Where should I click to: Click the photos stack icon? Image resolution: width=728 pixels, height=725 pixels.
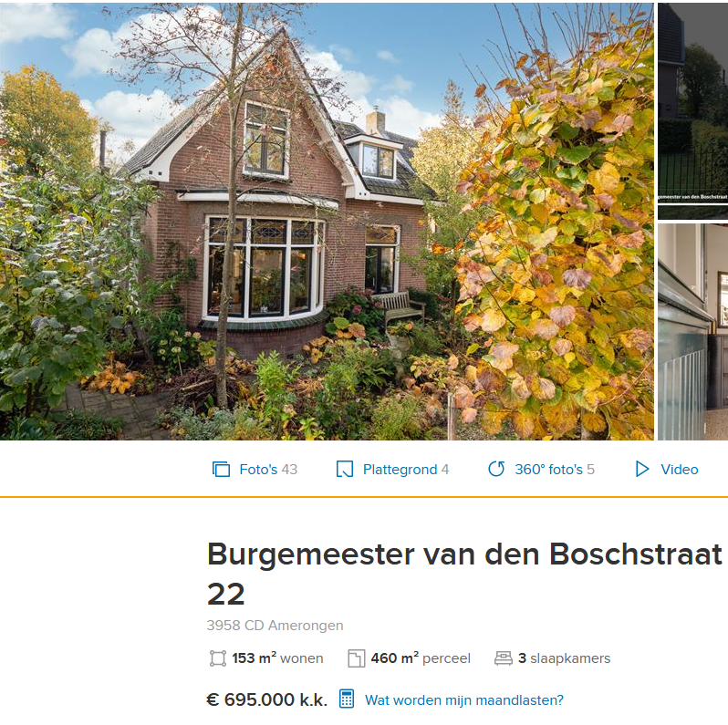click(221, 470)
